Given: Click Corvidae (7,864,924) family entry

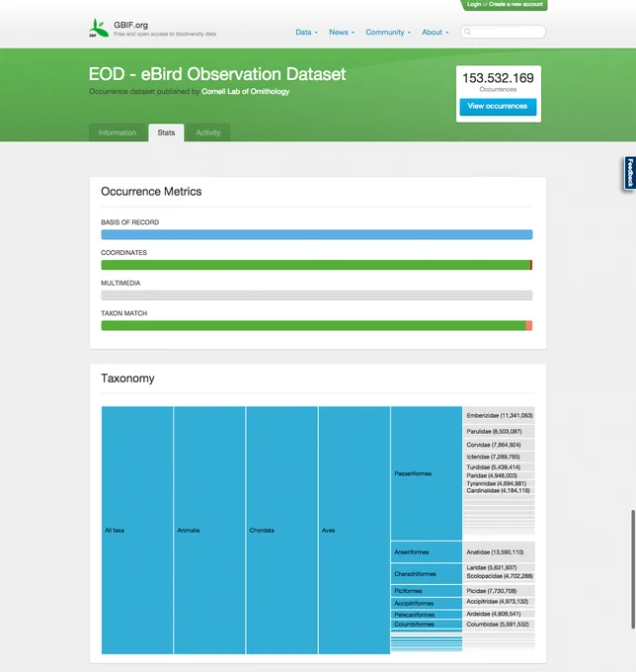Looking at the screenshot, I should tap(499, 445).
